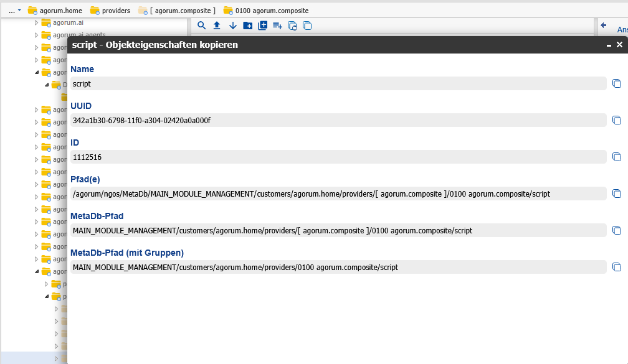Copy the MetaDb-Pfad value to clipboard
This screenshot has height=364, width=628.
tap(617, 230)
